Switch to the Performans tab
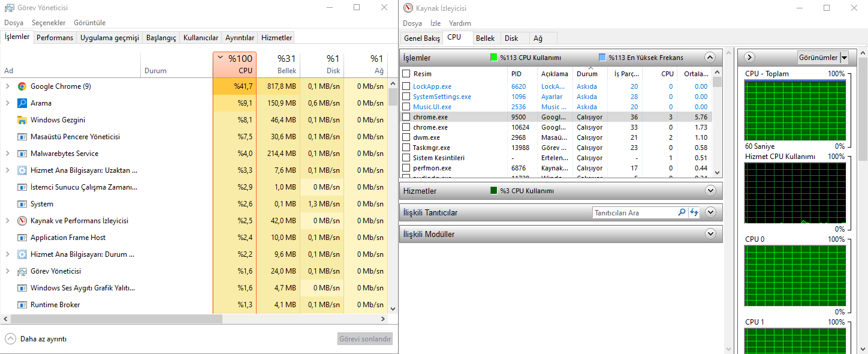This screenshot has width=868, height=354. click(55, 38)
